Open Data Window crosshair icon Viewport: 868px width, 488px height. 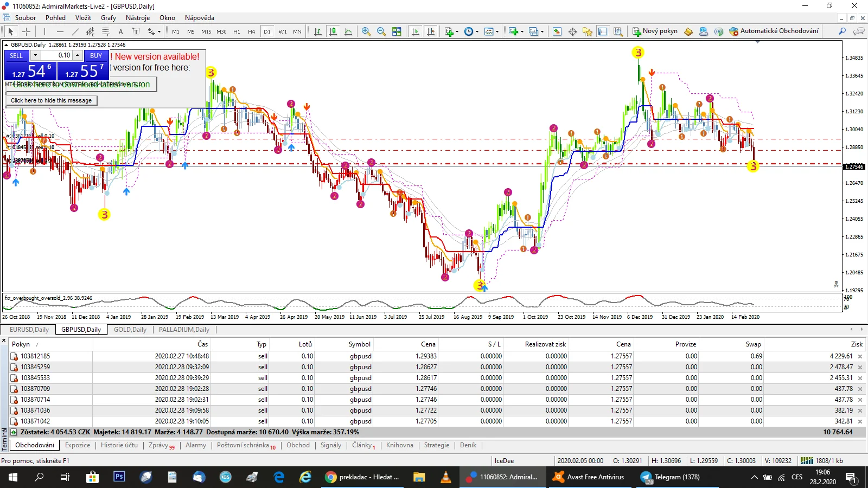click(572, 31)
